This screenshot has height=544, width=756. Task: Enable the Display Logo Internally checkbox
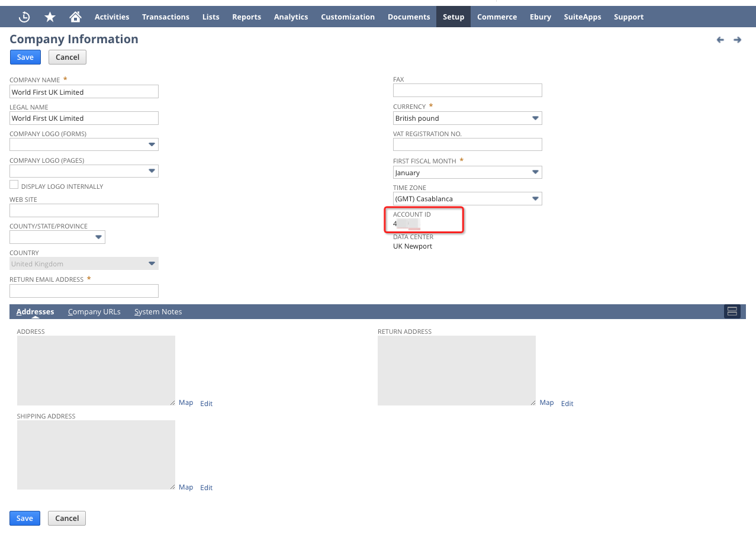[x=14, y=185]
